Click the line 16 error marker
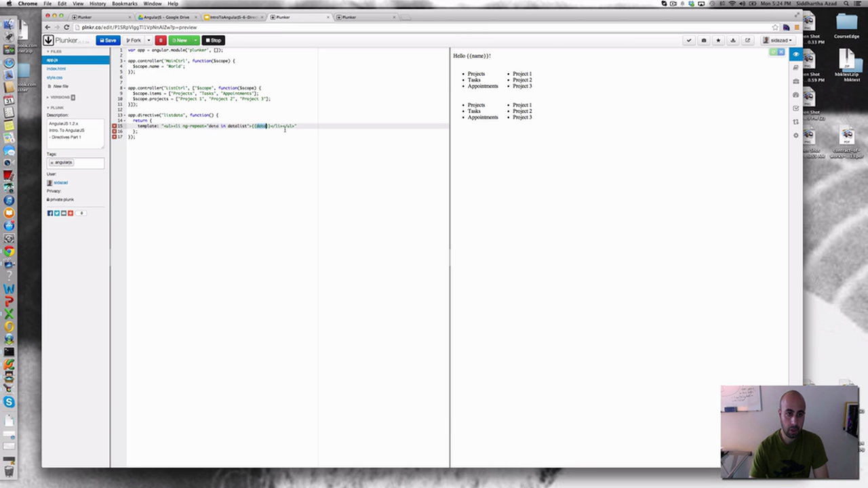The width and height of the screenshot is (868, 488). click(114, 131)
